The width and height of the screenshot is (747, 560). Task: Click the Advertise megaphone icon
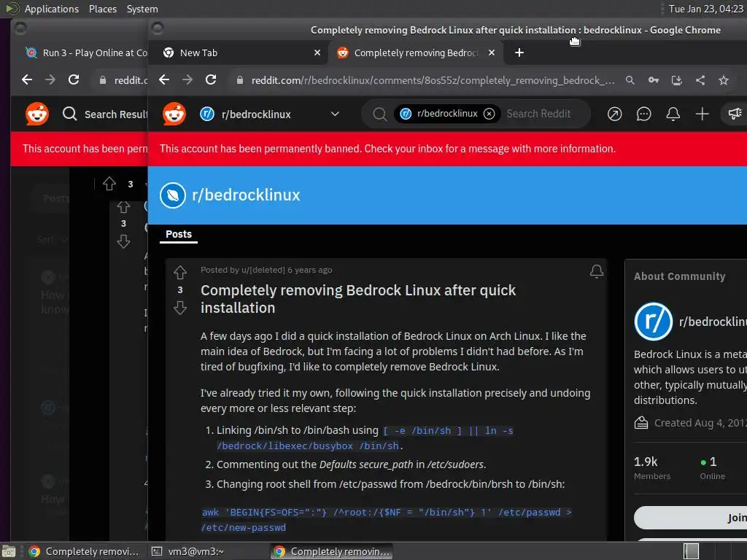pyautogui.click(x=735, y=113)
